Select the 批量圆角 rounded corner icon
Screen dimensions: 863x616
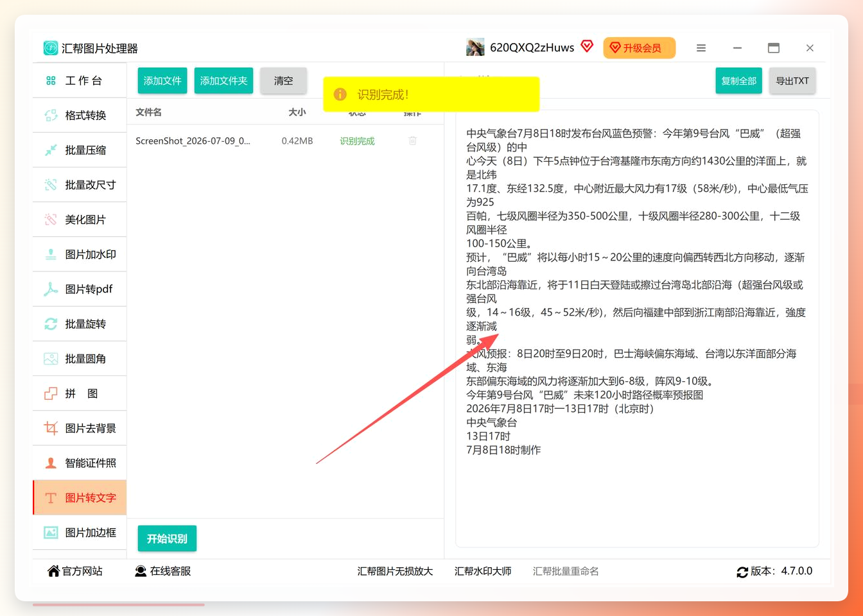[x=51, y=359]
